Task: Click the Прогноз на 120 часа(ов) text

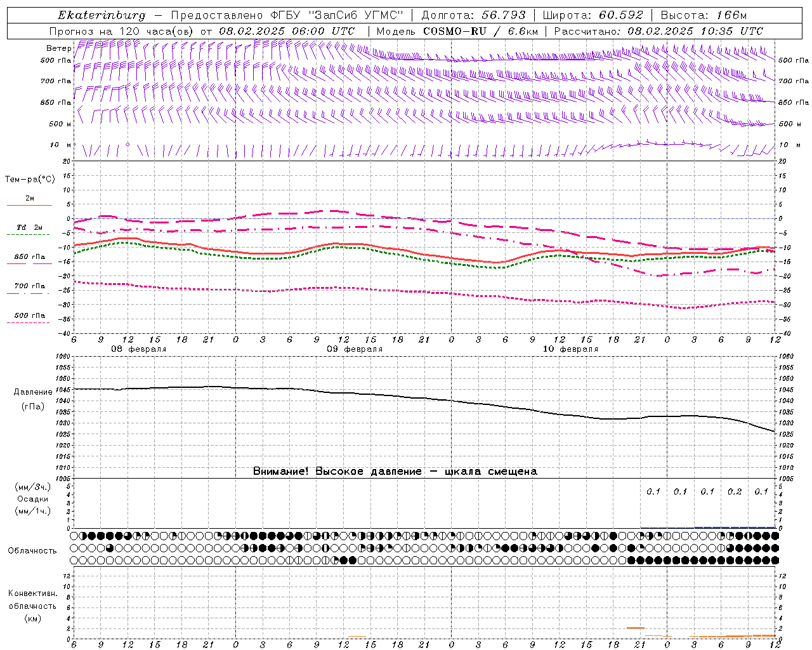Action: tap(122, 31)
